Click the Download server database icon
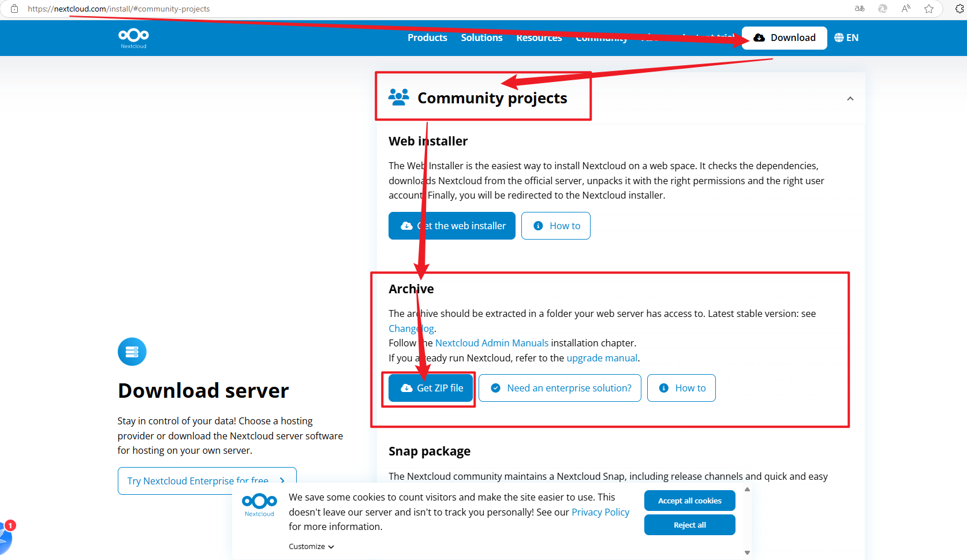Viewport: 967px width, 560px height. pos(132,352)
